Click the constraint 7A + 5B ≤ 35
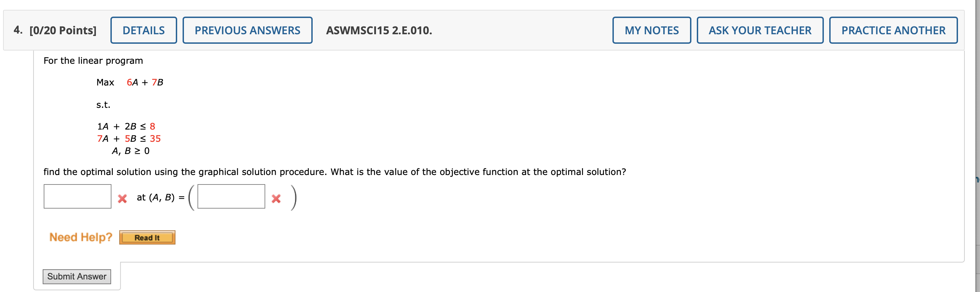980x292 pixels. 129,139
